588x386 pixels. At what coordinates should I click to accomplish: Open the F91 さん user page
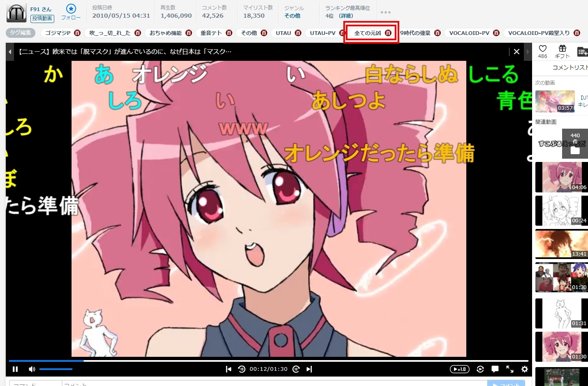(x=41, y=9)
